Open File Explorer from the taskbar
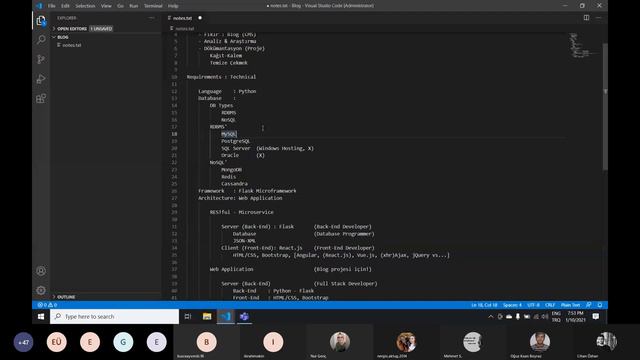The height and width of the screenshot is (360, 640). click(x=207, y=316)
